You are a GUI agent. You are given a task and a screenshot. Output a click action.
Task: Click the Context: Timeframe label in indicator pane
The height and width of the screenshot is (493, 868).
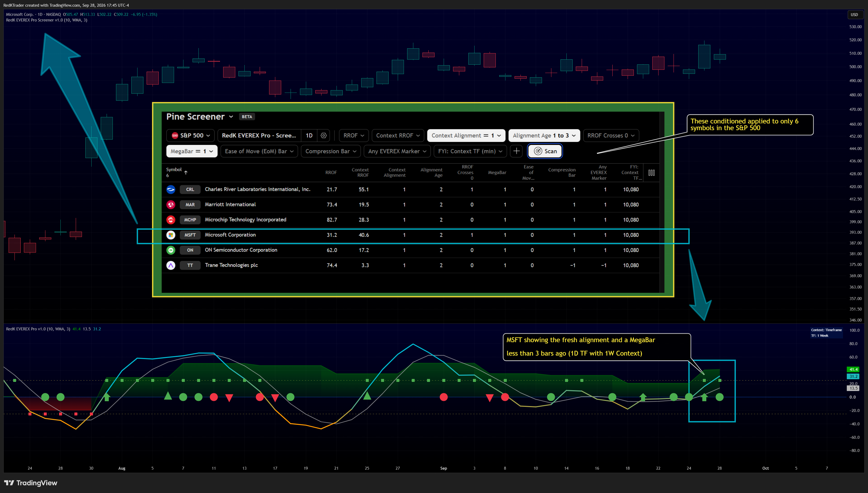point(826,330)
